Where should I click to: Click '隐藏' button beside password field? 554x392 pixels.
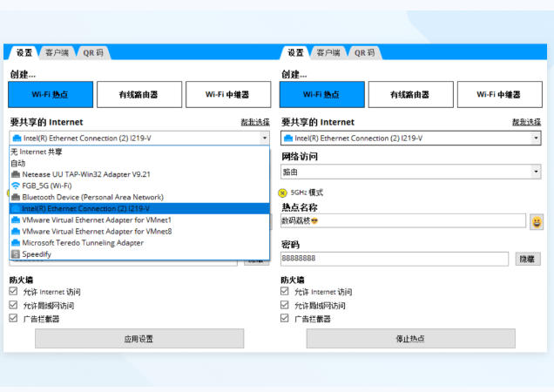pyautogui.click(x=528, y=259)
